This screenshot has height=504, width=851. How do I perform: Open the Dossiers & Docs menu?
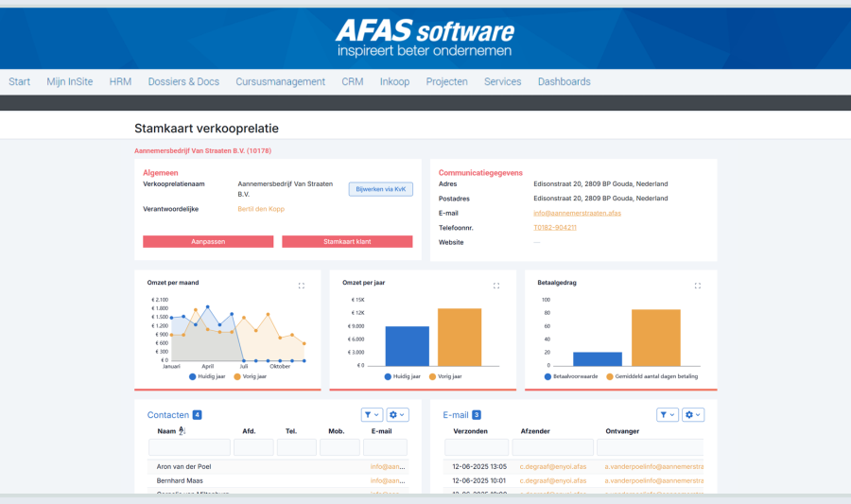click(183, 81)
